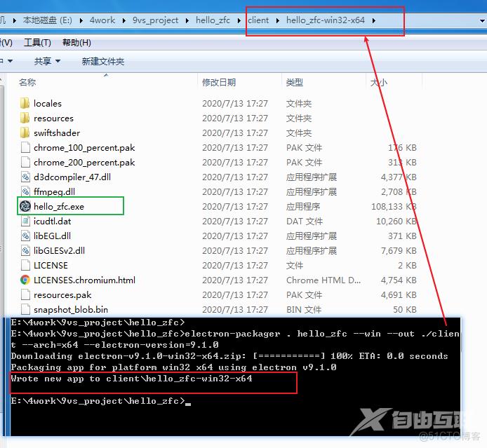This screenshot has width=487, height=448.
Task: Select the libGLESv2.dll file name
Action: click(x=59, y=251)
